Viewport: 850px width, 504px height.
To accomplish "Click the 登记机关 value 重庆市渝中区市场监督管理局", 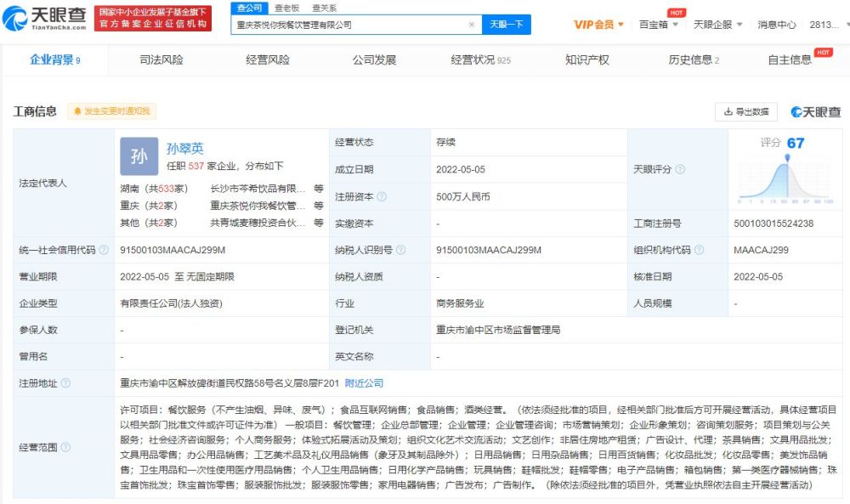I will (498, 330).
